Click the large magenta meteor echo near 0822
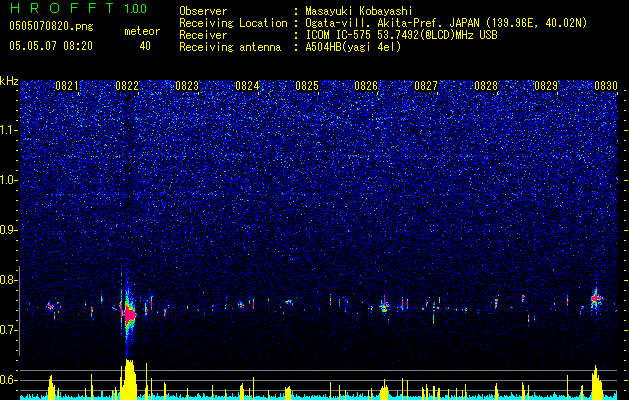Viewport: 629px width, 400px height. [x=130, y=315]
